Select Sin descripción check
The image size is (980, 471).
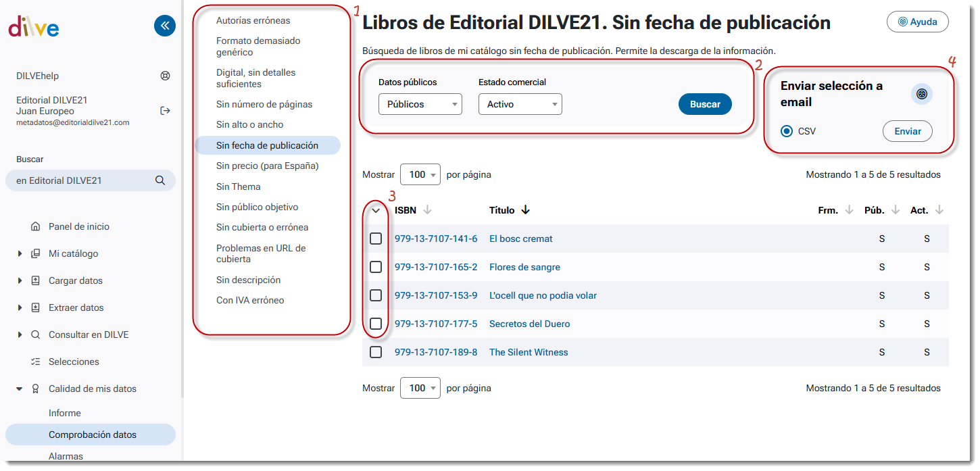[249, 280]
